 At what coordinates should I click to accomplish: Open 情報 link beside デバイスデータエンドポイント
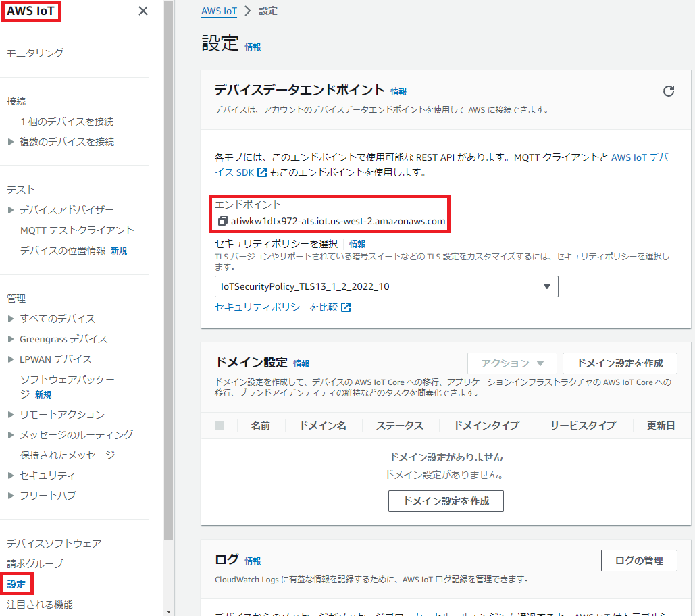(398, 91)
